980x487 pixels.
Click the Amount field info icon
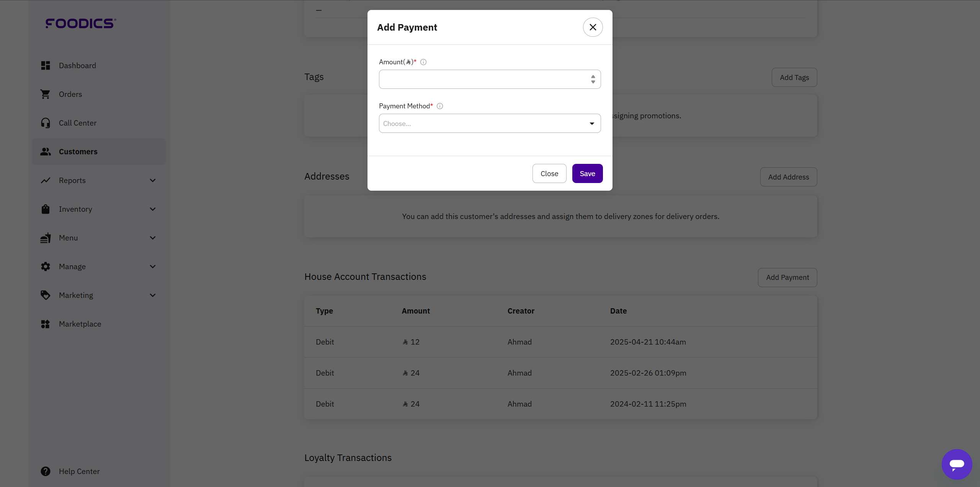click(423, 62)
